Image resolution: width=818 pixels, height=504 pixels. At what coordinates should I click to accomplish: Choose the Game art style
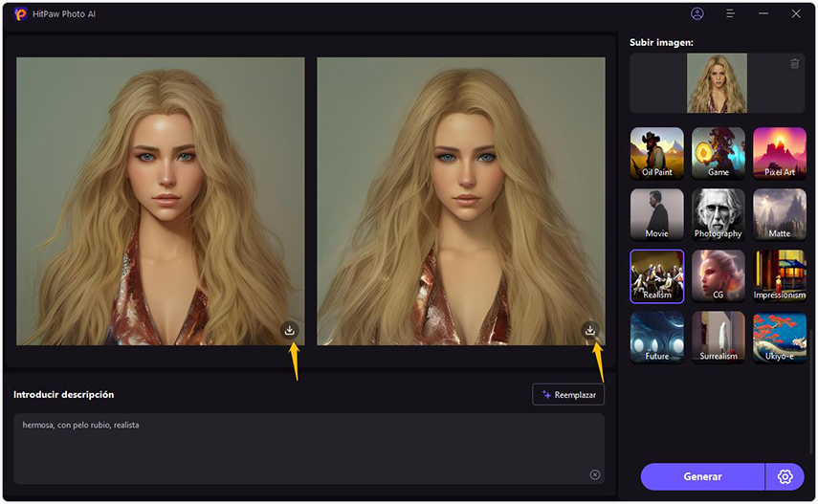(x=718, y=153)
